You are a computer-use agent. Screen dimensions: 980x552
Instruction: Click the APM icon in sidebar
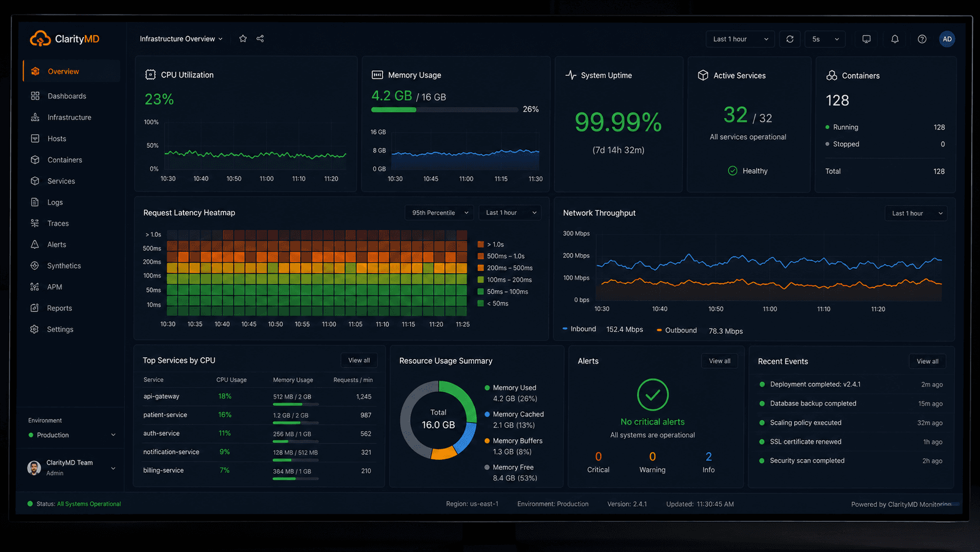point(35,287)
